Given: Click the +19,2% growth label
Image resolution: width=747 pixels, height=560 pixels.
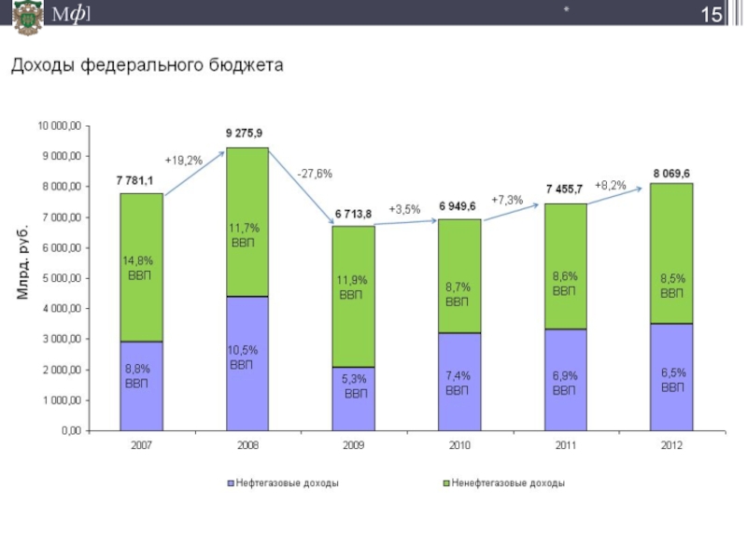Looking at the screenshot, I should (x=183, y=161).
